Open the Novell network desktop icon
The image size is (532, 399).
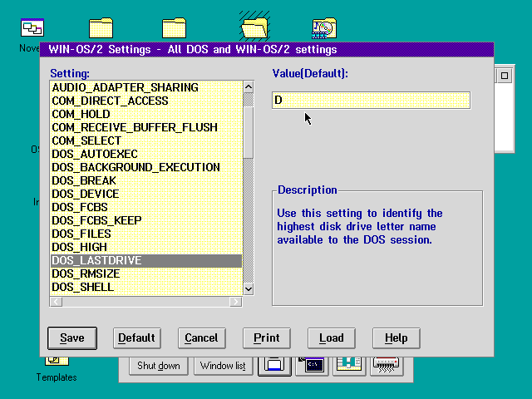(32, 27)
